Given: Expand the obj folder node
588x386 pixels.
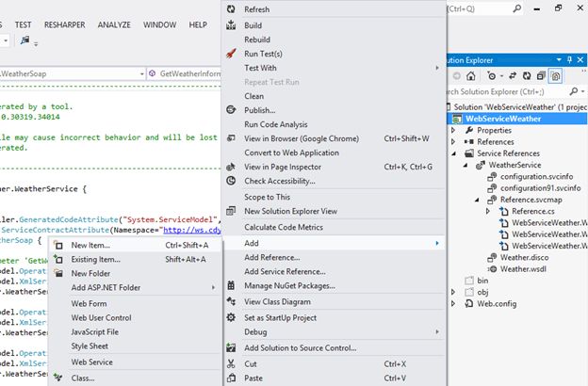Looking at the screenshot, I should coord(453,292).
